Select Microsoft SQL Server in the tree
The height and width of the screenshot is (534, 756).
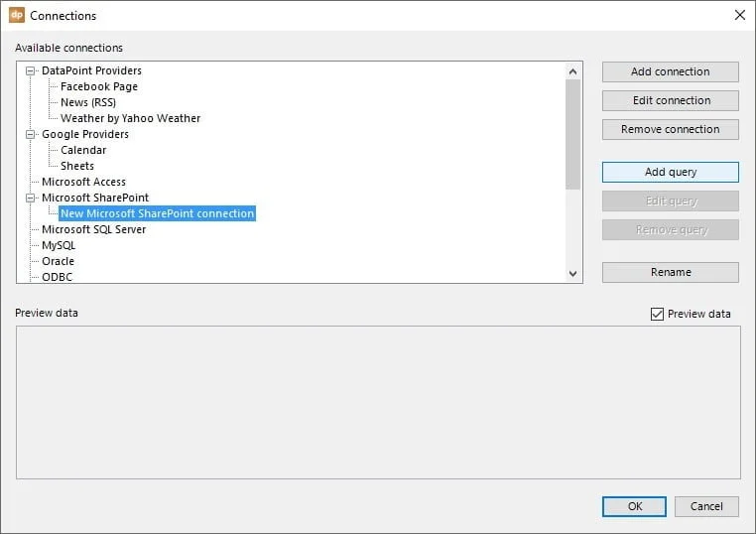click(x=93, y=229)
